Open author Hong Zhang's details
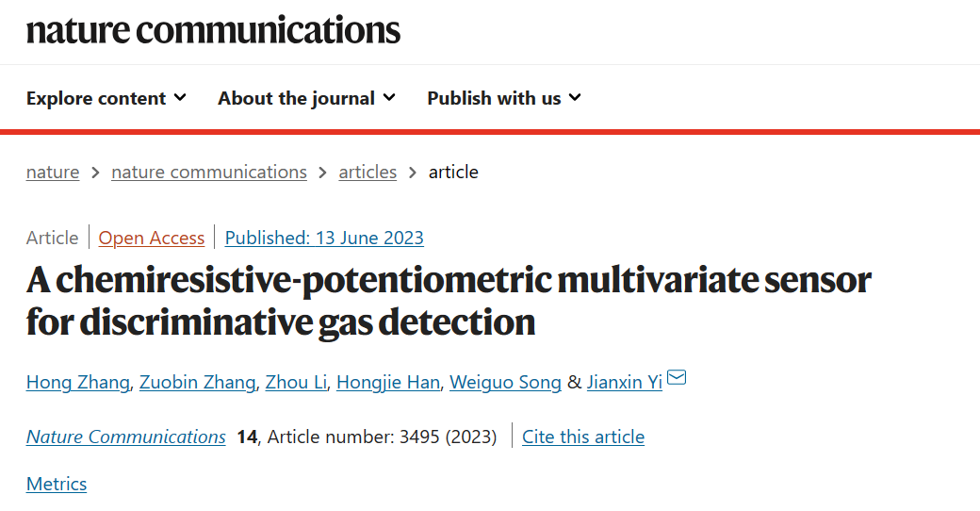This screenshot has width=980, height=511. (78, 382)
